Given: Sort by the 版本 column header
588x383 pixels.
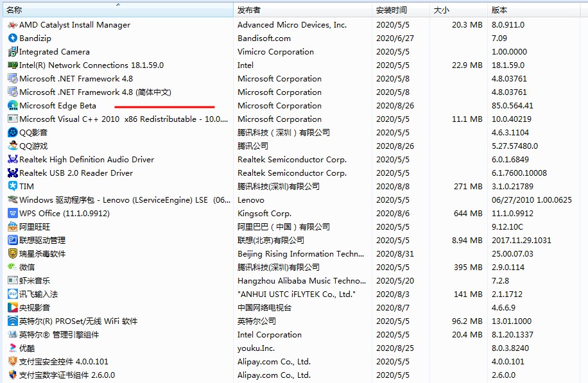Looking at the screenshot, I should [534, 10].
